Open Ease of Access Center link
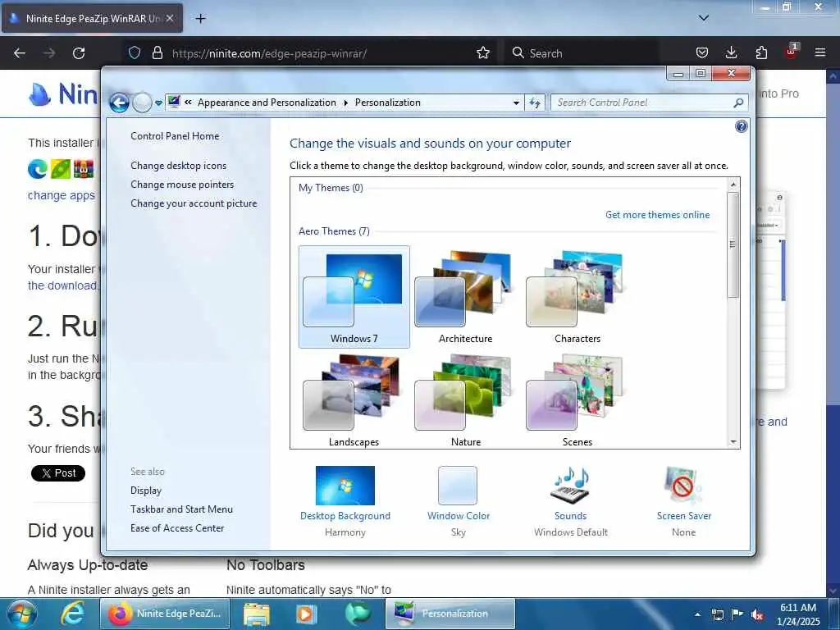The width and height of the screenshot is (840, 630). (x=177, y=527)
